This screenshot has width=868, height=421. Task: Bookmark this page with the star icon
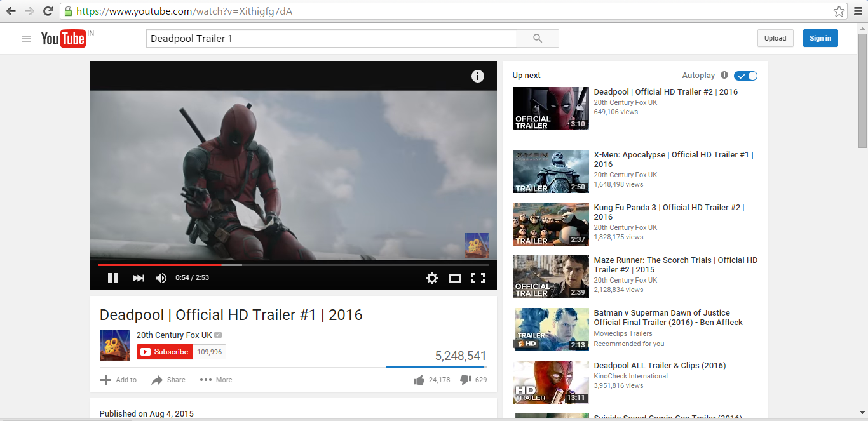pyautogui.click(x=839, y=11)
